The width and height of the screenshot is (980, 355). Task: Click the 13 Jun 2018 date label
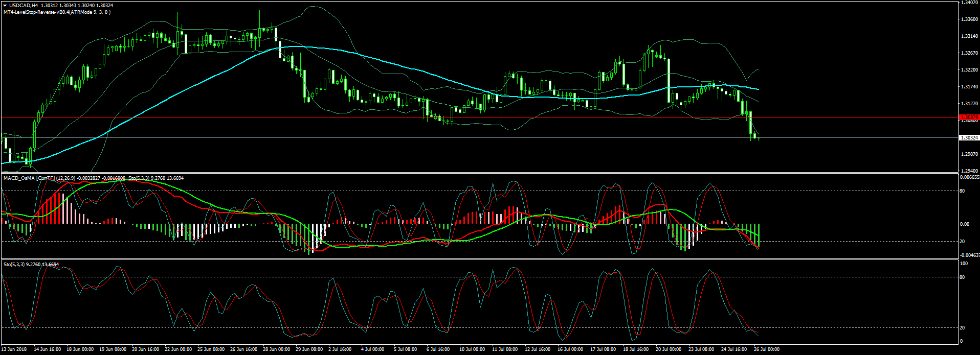(14, 349)
